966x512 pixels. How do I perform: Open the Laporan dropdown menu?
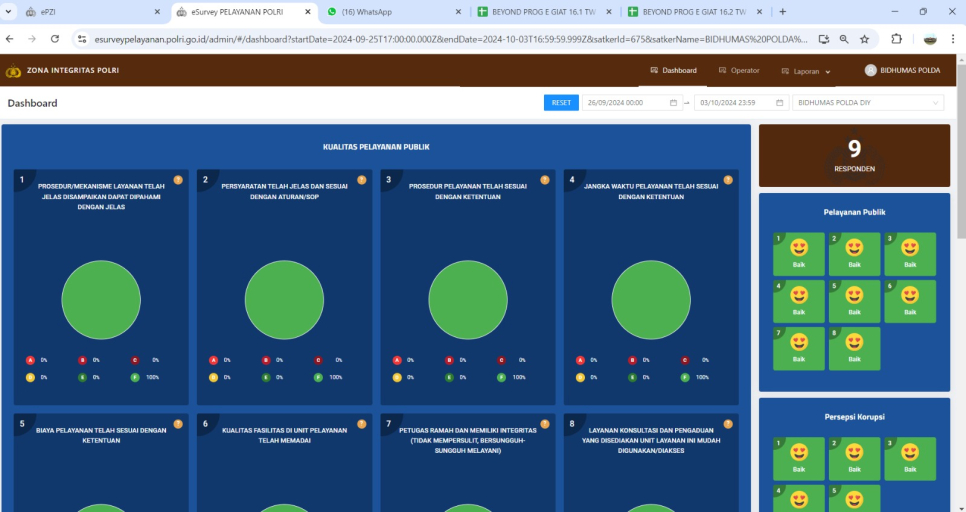(x=806, y=71)
